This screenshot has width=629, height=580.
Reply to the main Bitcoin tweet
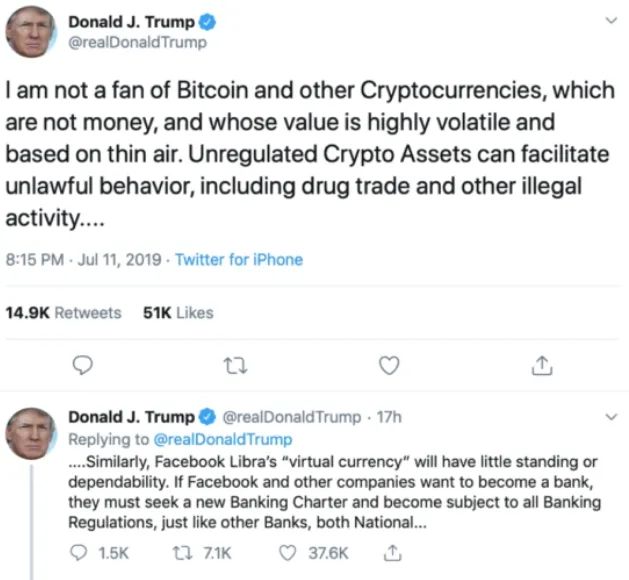tap(84, 366)
